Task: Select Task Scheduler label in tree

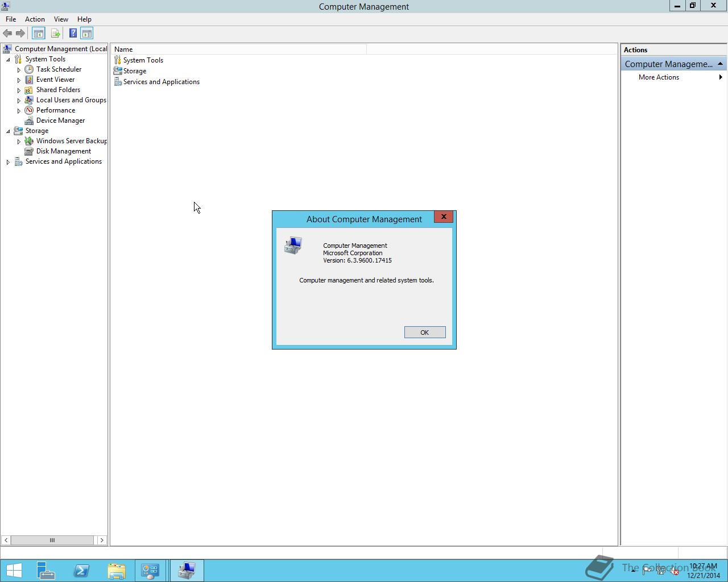Action: 59,69
